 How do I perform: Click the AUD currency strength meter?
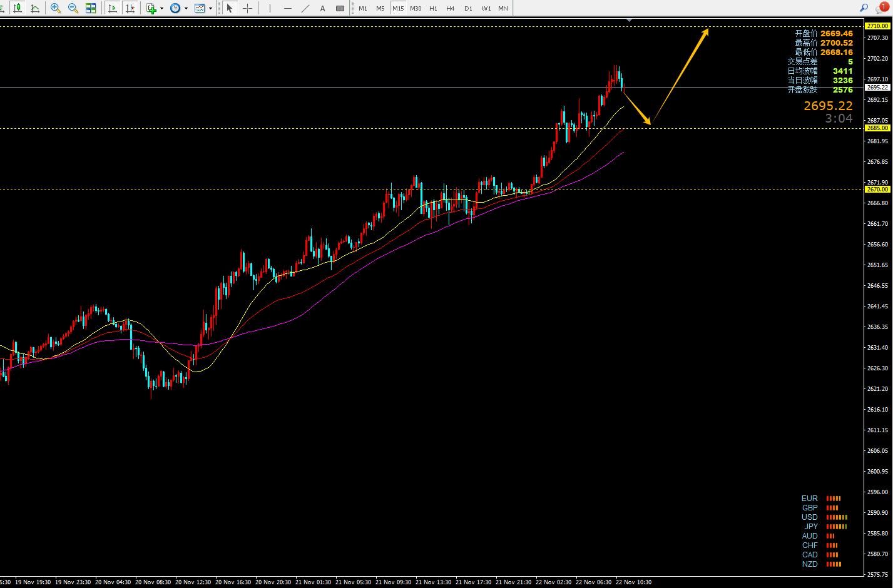(x=830, y=536)
